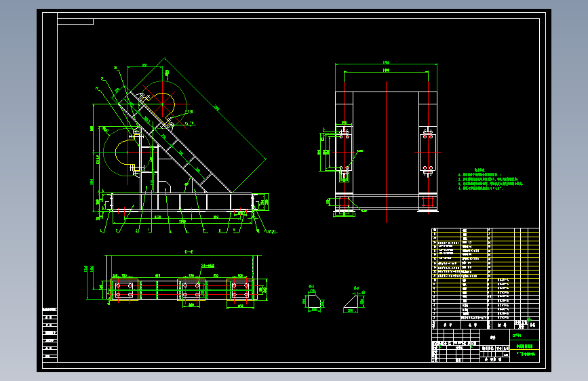This screenshot has height=381, width=588.
Task: Select the long diagonal green dimension line
Action: tap(216, 108)
